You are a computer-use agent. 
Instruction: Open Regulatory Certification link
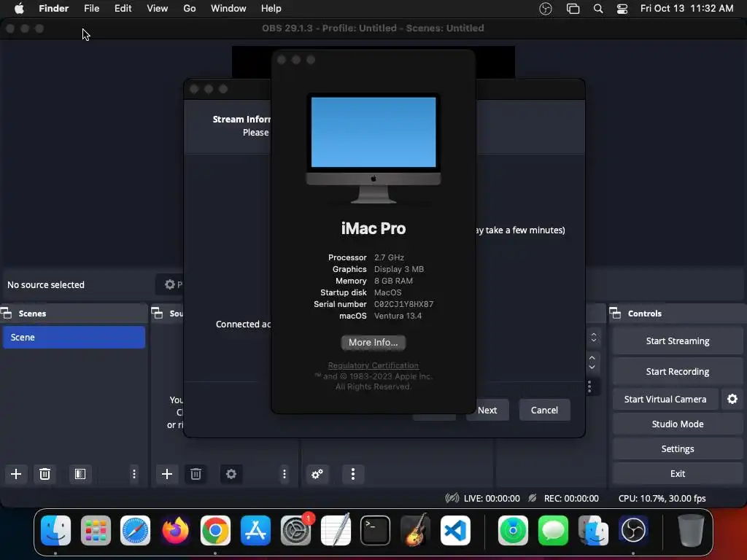[x=373, y=365]
